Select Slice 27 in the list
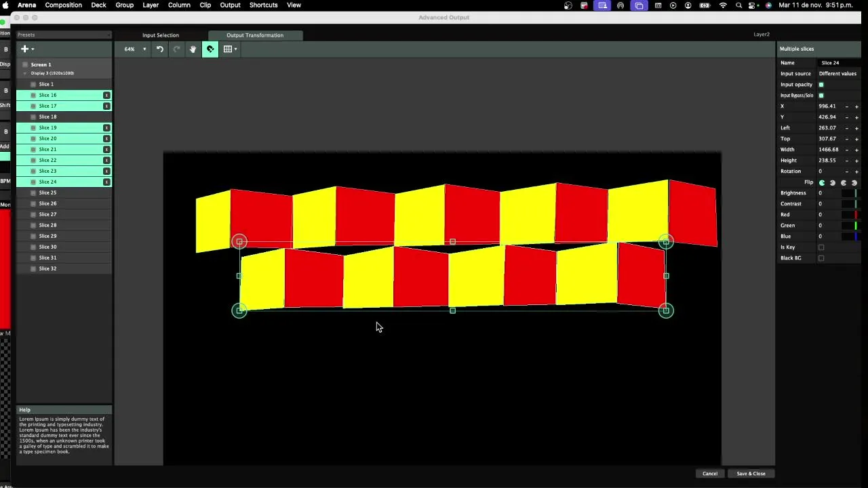868x488 pixels. coord(64,214)
